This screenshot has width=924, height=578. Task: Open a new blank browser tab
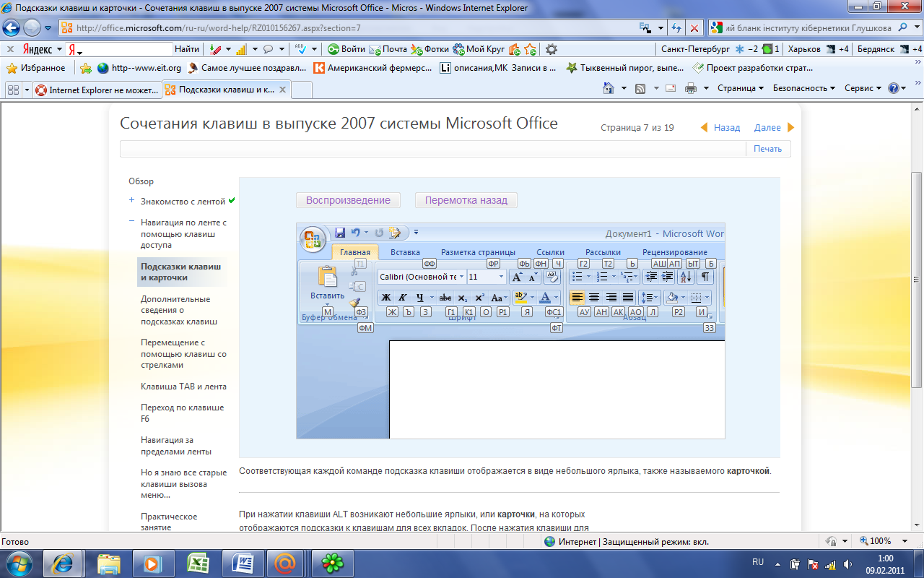point(302,90)
